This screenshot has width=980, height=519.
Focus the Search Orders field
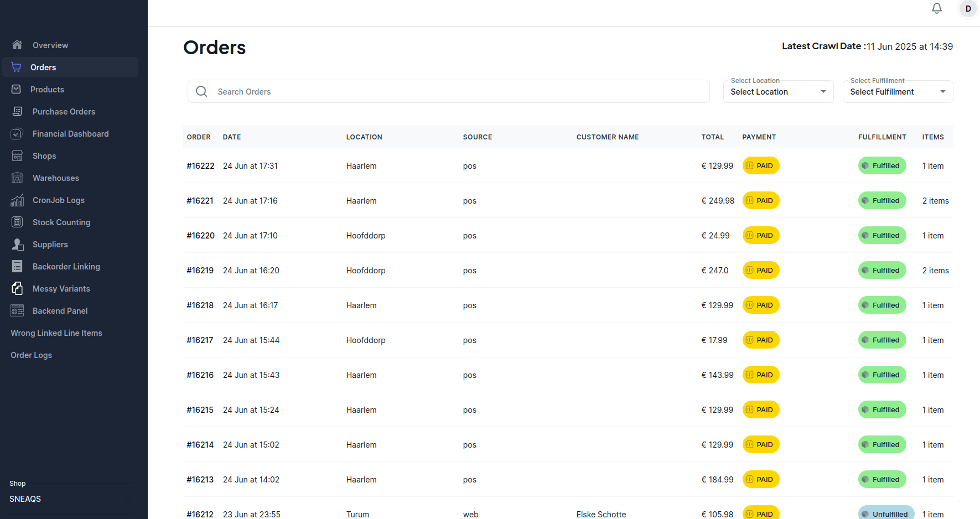click(x=448, y=91)
